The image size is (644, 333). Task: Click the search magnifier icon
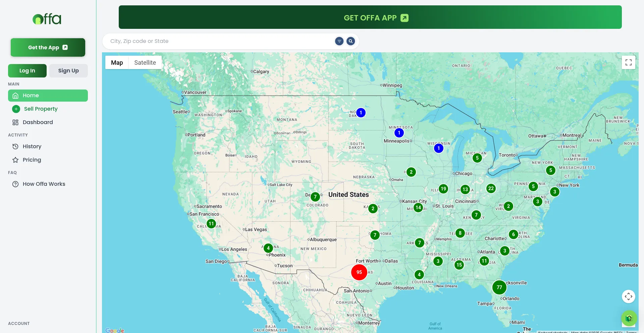[x=351, y=41]
